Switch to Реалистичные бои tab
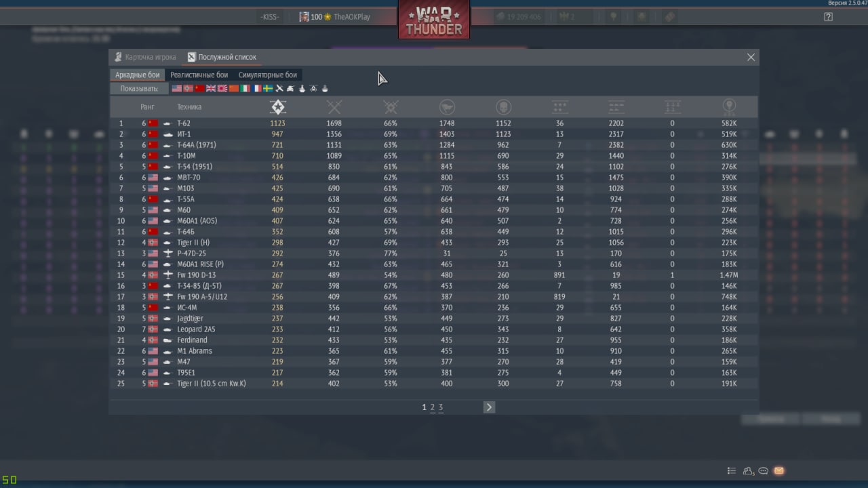The height and width of the screenshot is (488, 868). [199, 75]
